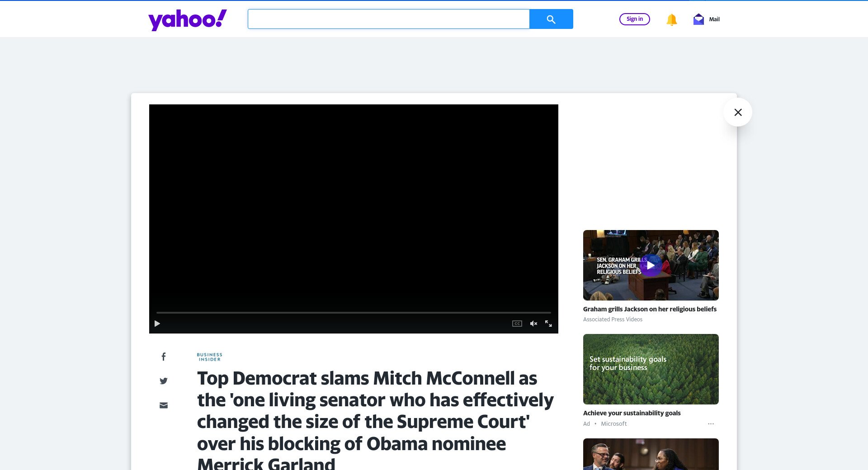The width and height of the screenshot is (868, 470).
Task: Click the video progress bar
Action: 354,312
